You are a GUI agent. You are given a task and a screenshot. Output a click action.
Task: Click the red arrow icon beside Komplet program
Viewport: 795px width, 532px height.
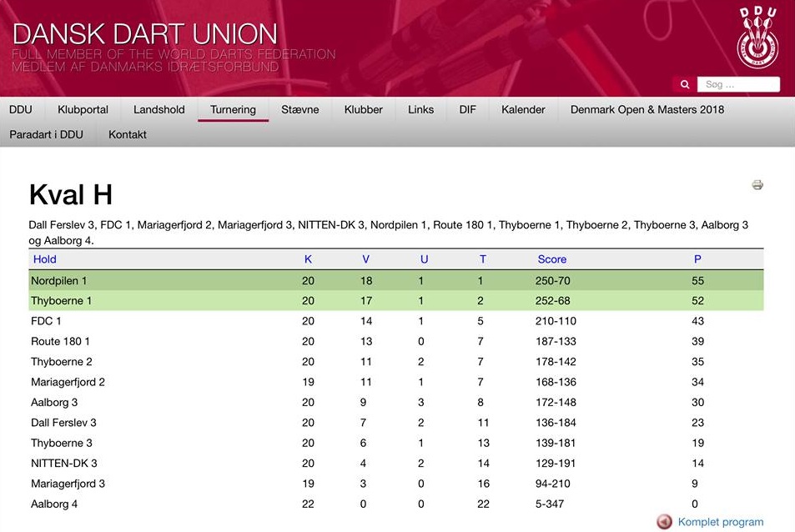(x=664, y=522)
